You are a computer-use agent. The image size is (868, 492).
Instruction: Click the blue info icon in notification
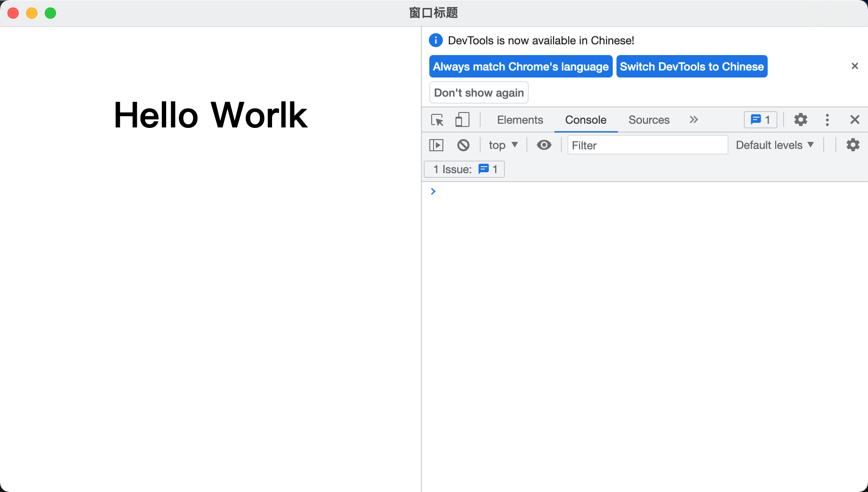click(x=436, y=41)
